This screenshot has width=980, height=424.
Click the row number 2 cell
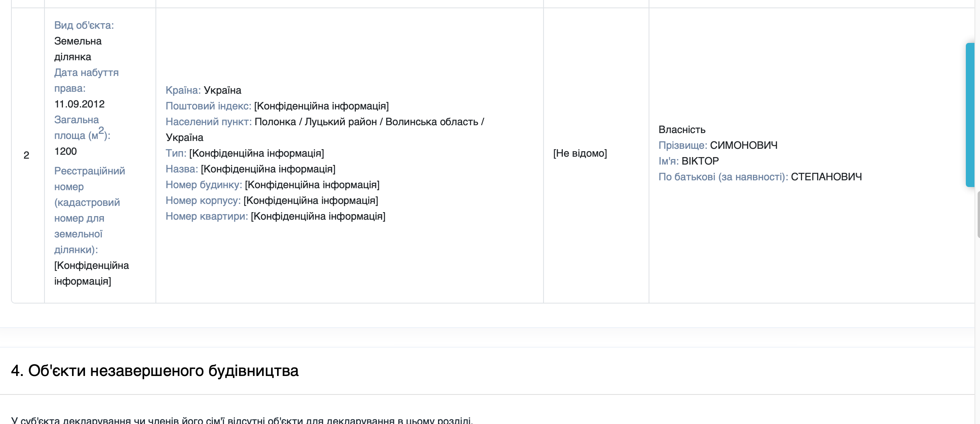pos(26,155)
